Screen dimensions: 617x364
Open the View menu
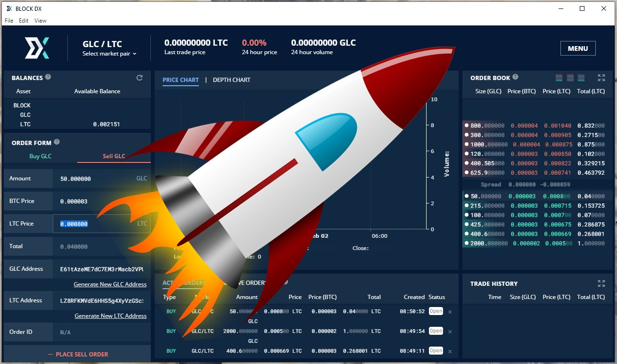(x=41, y=21)
